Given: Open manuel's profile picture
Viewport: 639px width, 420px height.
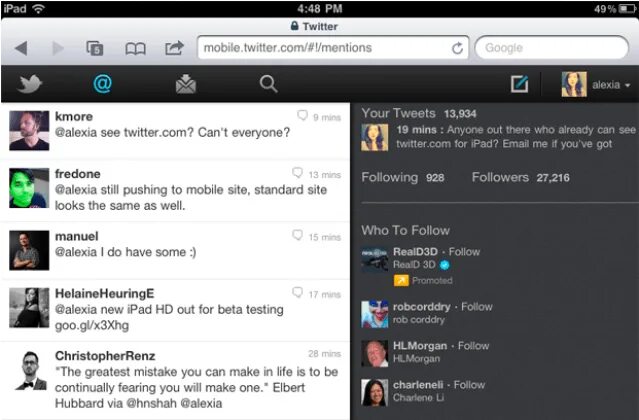Looking at the screenshot, I should [29, 250].
